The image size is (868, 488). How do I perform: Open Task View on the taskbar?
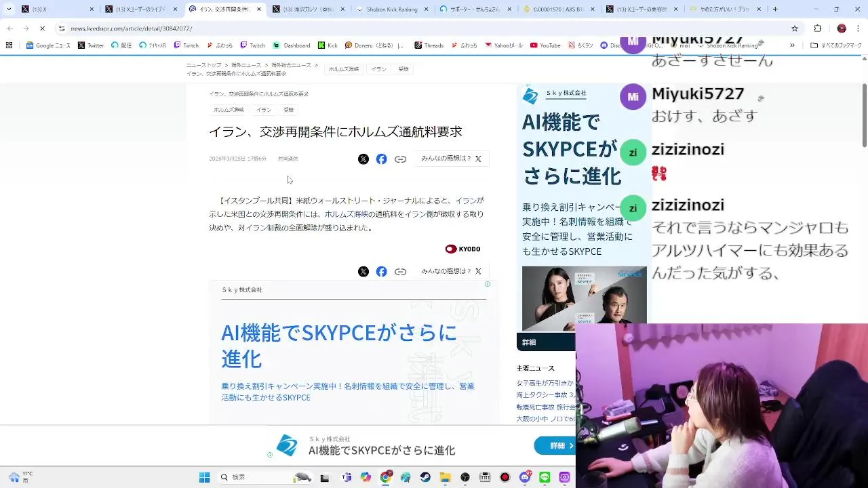pos(325,477)
